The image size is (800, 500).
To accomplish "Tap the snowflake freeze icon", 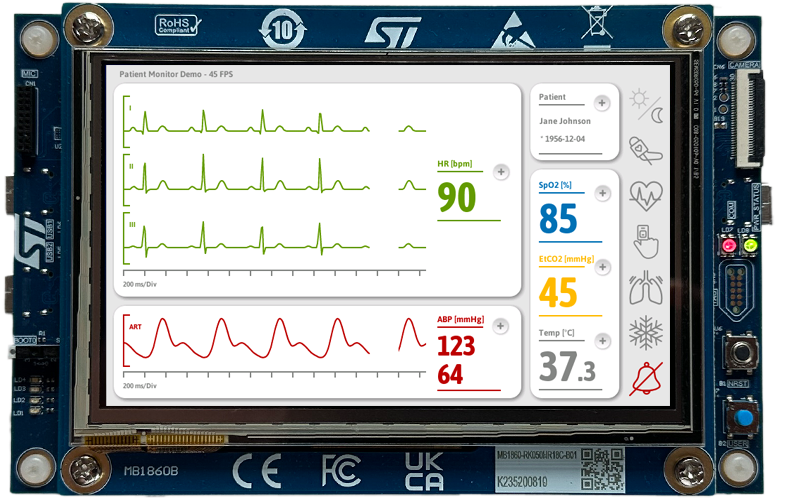I will tap(645, 332).
